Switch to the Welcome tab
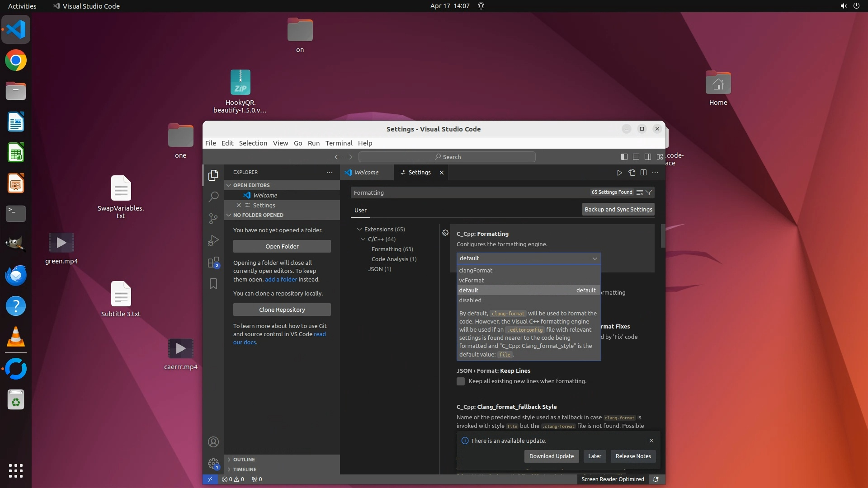868x488 pixels. (x=366, y=173)
